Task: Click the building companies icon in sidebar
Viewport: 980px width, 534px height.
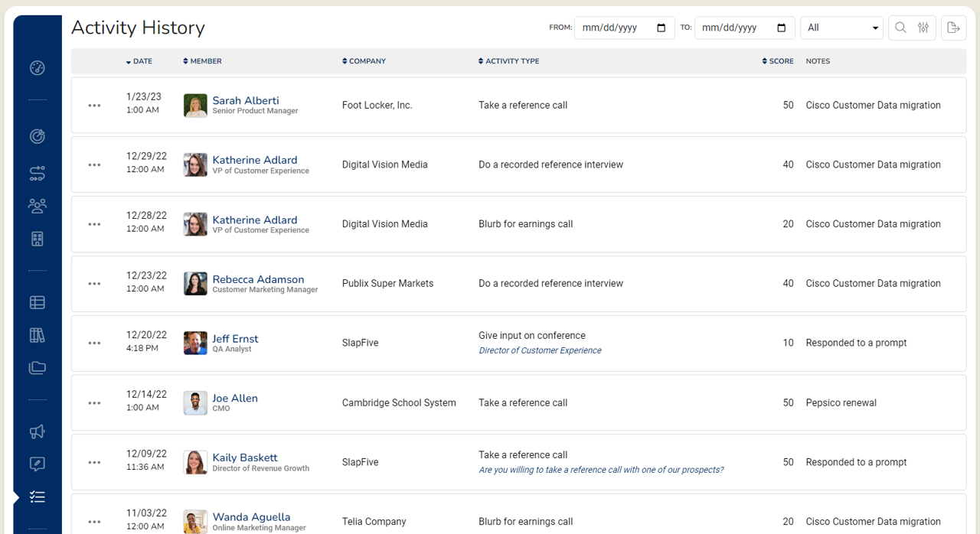Action: click(x=38, y=239)
